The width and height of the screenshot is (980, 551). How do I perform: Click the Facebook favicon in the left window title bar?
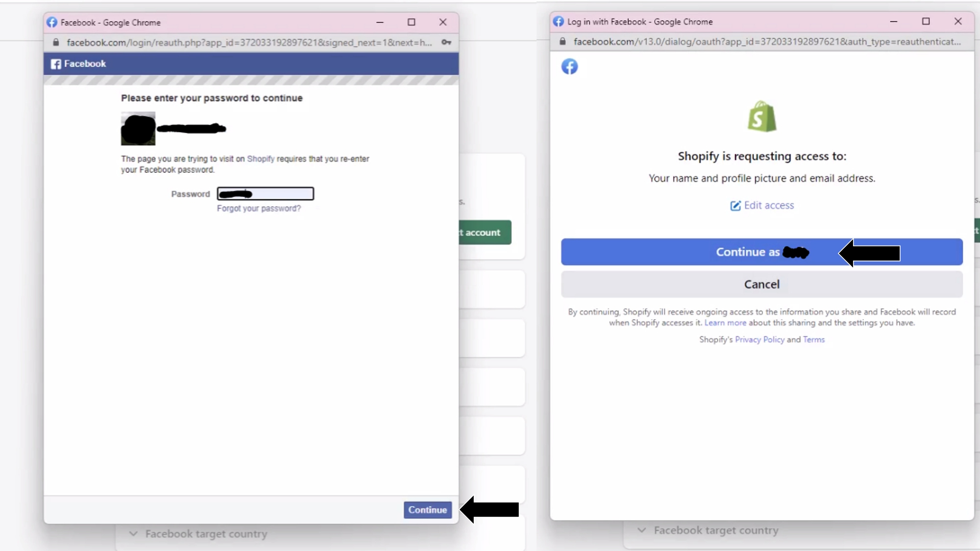point(52,23)
